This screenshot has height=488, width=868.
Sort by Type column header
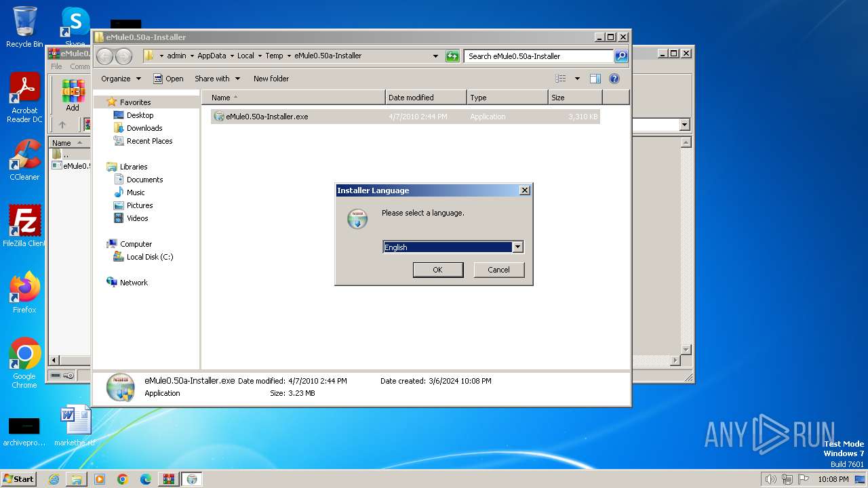pos(507,98)
